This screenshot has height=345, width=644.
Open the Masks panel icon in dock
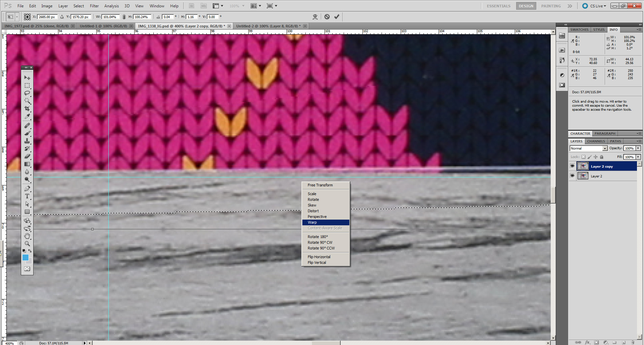click(x=562, y=85)
